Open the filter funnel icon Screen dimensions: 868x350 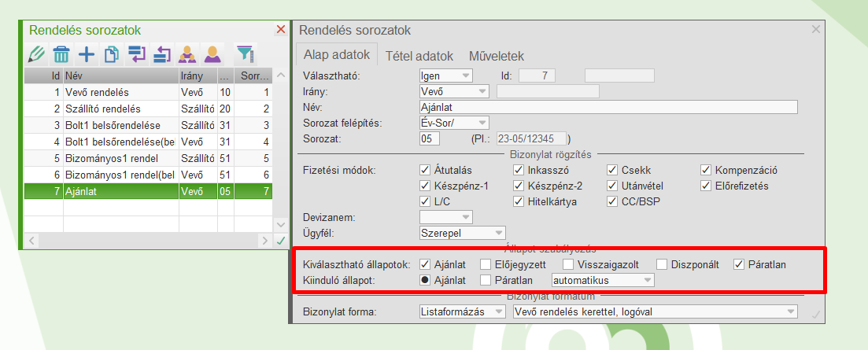[x=244, y=54]
